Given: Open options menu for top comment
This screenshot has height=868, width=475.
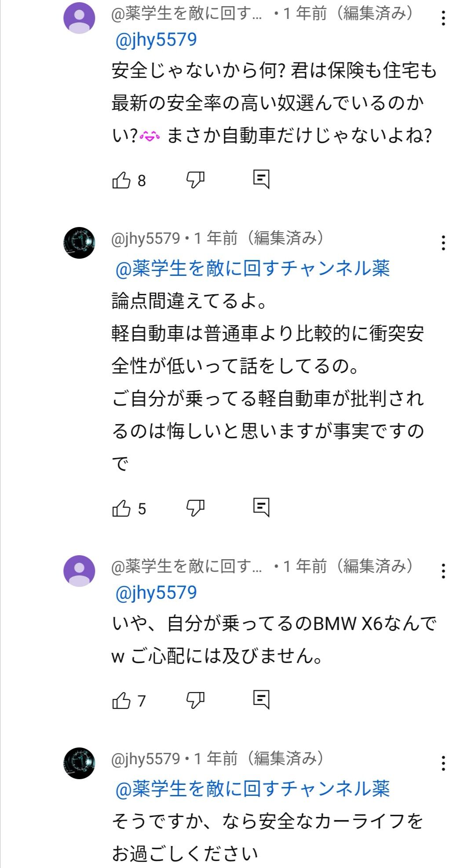Looking at the screenshot, I should click(x=443, y=18).
